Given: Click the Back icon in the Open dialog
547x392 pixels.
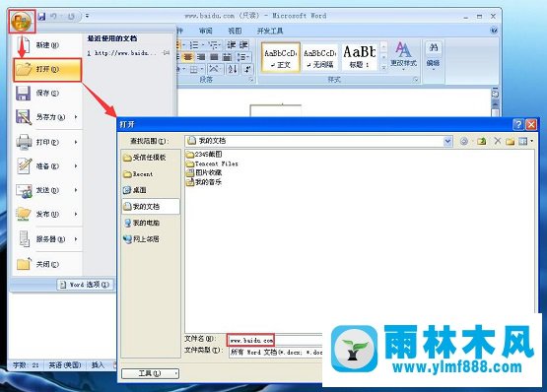Looking at the screenshot, I should click(464, 141).
